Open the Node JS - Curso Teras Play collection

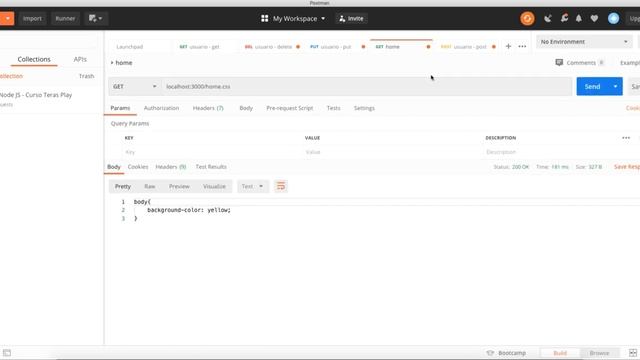click(36, 95)
